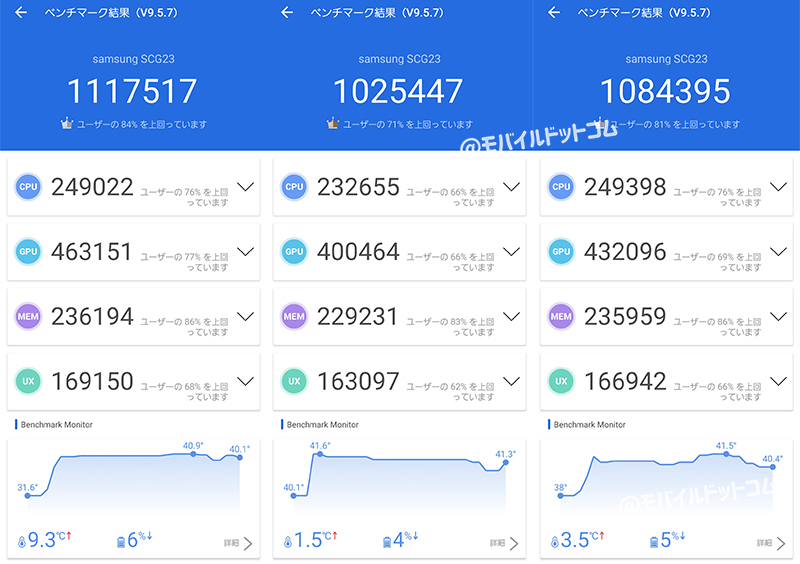Open monitor details under the 3.5°C panel
The image size is (800, 564).
[771, 543]
